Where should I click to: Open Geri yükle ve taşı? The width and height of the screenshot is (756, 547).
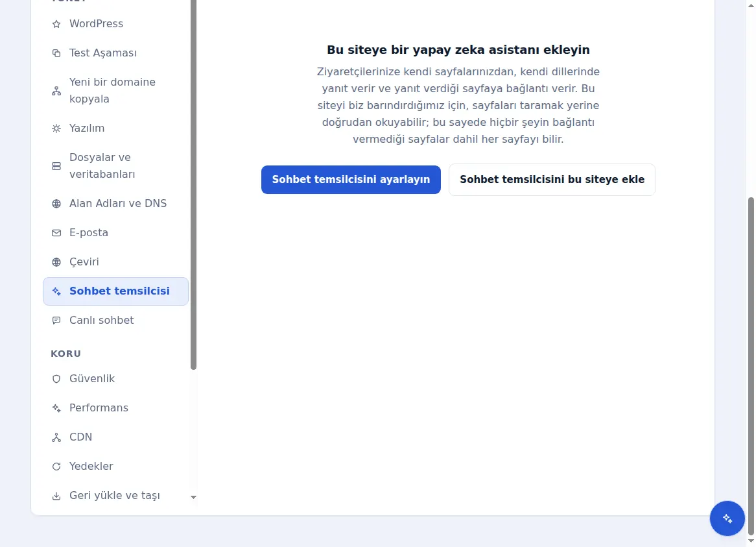[115, 496]
